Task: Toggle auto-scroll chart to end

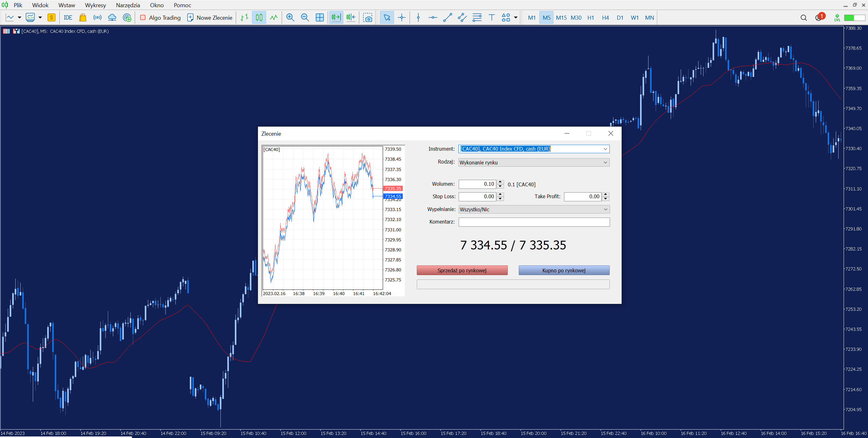Action: (x=336, y=18)
